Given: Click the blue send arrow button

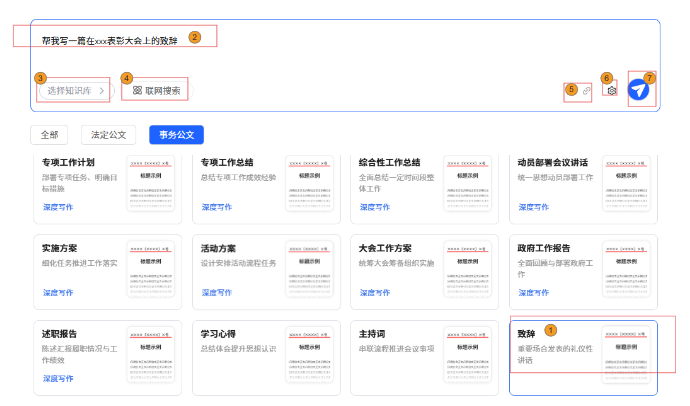Looking at the screenshot, I should [639, 90].
